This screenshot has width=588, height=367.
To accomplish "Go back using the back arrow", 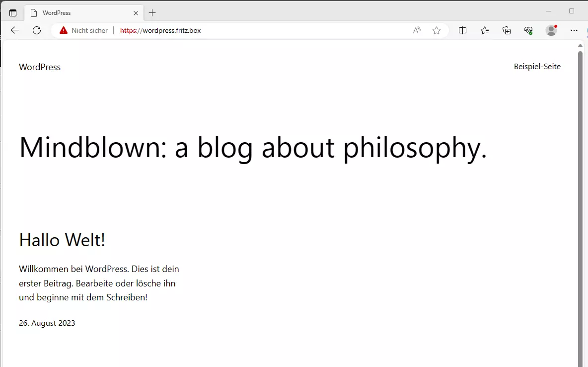I will tap(15, 30).
